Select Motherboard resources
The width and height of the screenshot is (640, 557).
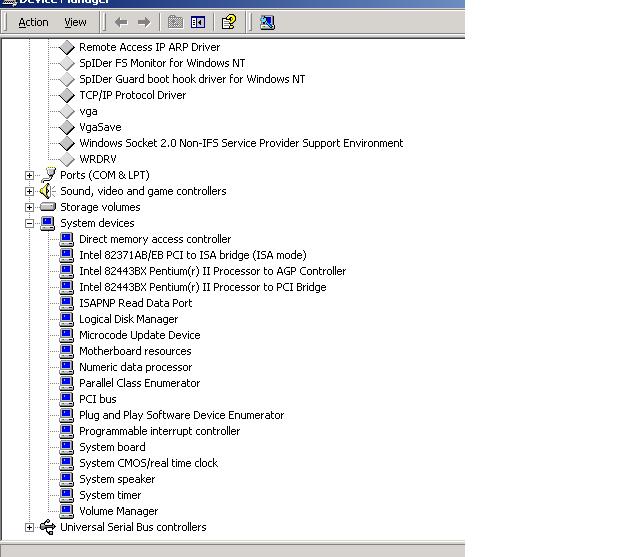pos(135,351)
